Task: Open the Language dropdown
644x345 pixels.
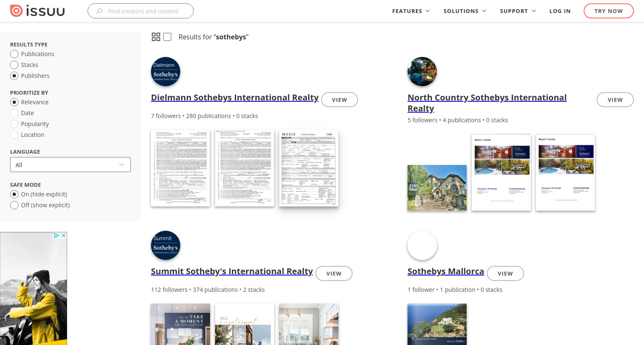Action: click(70, 165)
